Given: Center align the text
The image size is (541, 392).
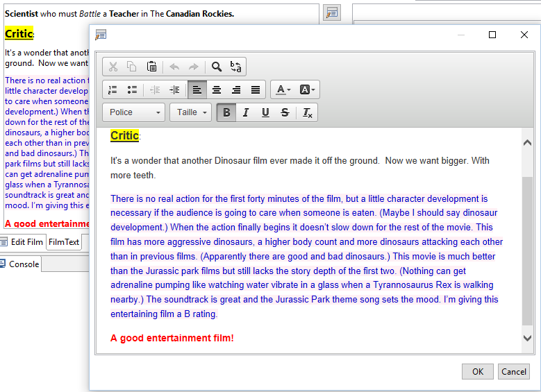Looking at the screenshot, I should (217, 90).
